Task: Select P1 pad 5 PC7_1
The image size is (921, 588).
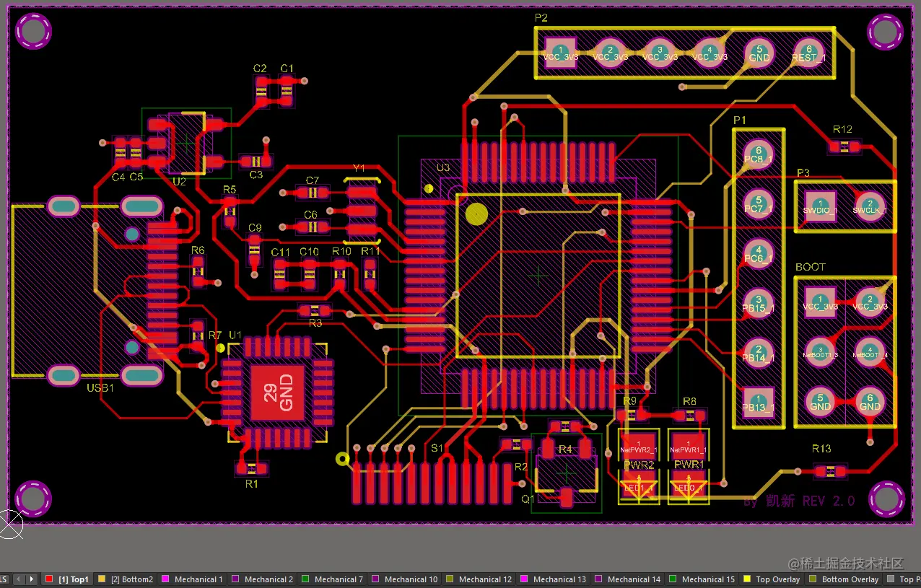Action: click(758, 204)
